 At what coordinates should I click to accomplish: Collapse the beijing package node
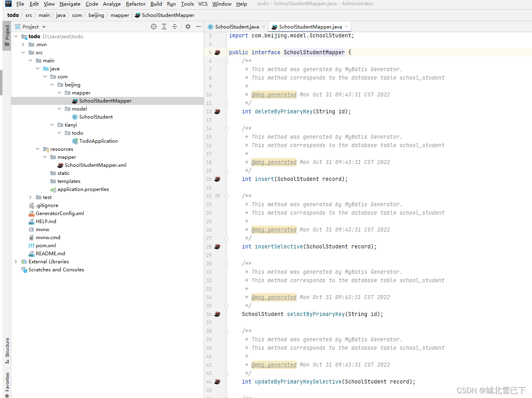pos(52,84)
